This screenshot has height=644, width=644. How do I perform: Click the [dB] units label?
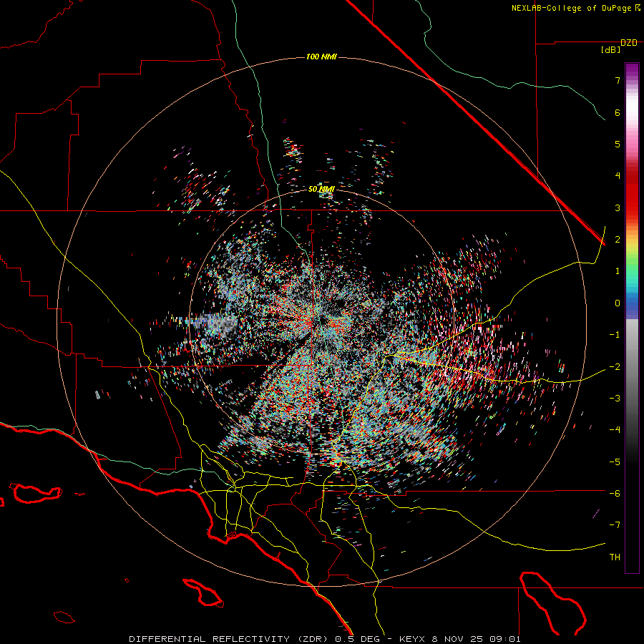(x=611, y=49)
